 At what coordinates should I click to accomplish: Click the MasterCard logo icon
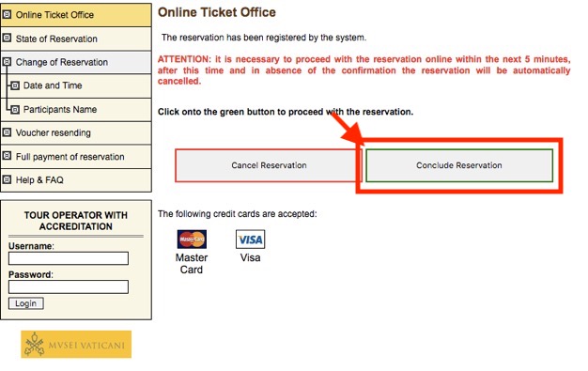click(x=192, y=239)
